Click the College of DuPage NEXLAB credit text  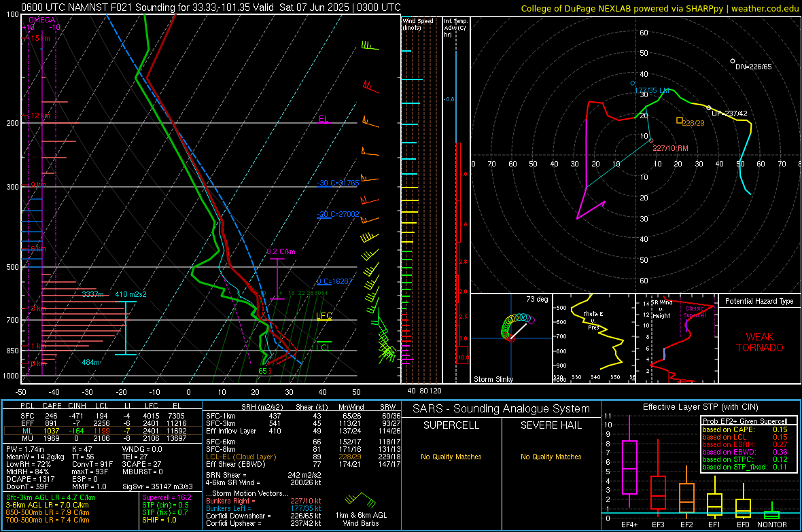click(659, 8)
